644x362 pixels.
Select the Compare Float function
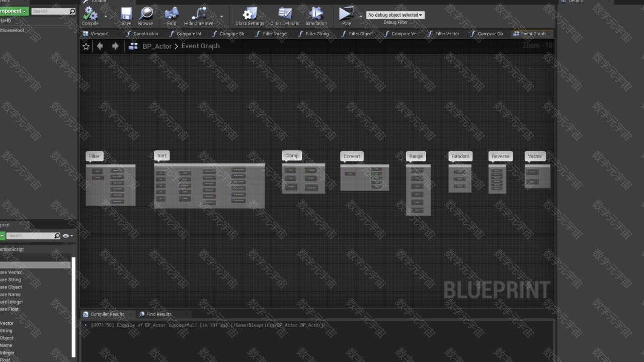click(x=10, y=309)
